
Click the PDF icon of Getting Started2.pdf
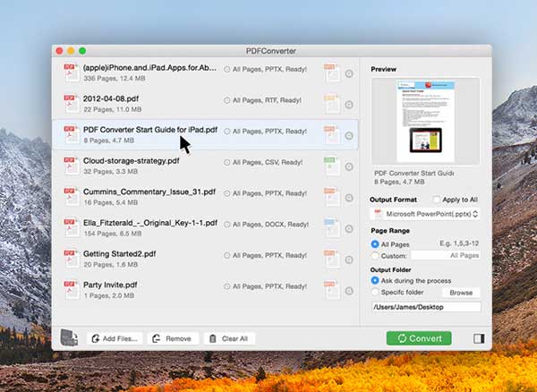click(x=72, y=259)
